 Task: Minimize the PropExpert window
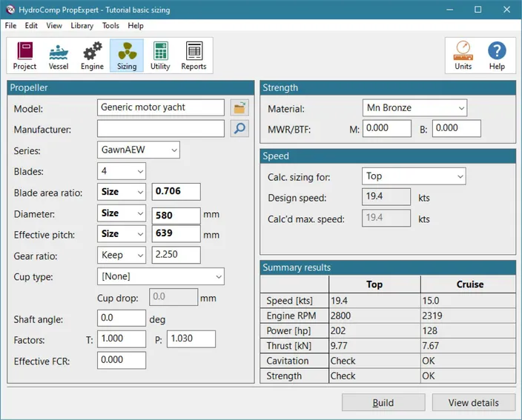click(450, 10)
